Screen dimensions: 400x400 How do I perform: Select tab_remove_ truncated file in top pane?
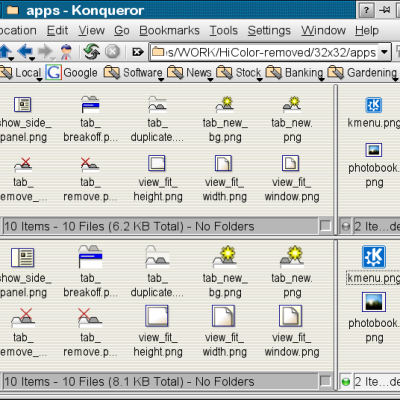coord(23,164)
